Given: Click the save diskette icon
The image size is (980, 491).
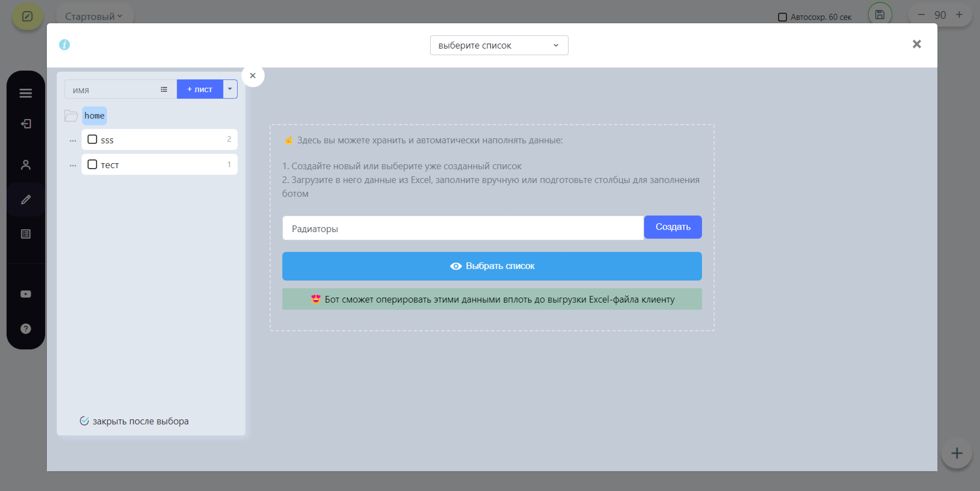Looking at the screenshot, I should [880, 15].
